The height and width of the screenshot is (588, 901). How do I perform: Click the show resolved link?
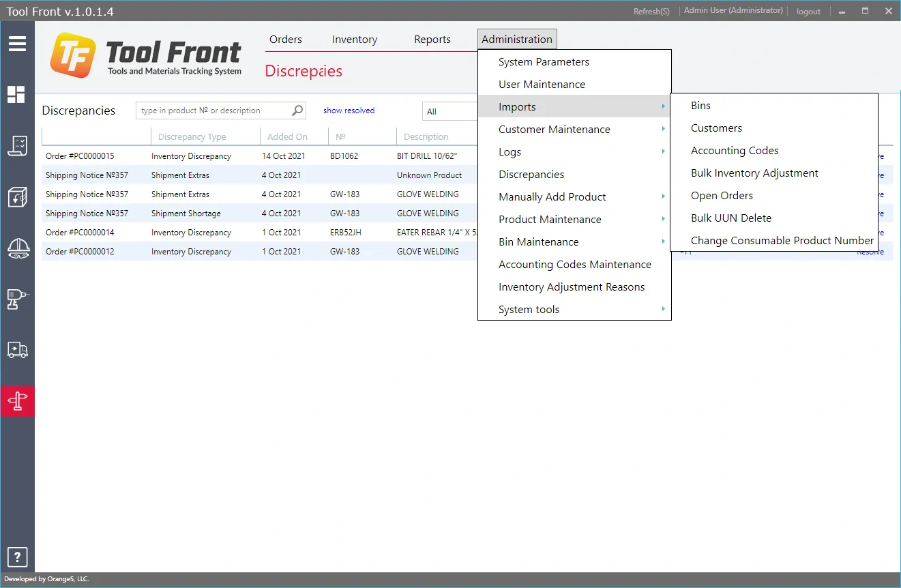(349, 111)
